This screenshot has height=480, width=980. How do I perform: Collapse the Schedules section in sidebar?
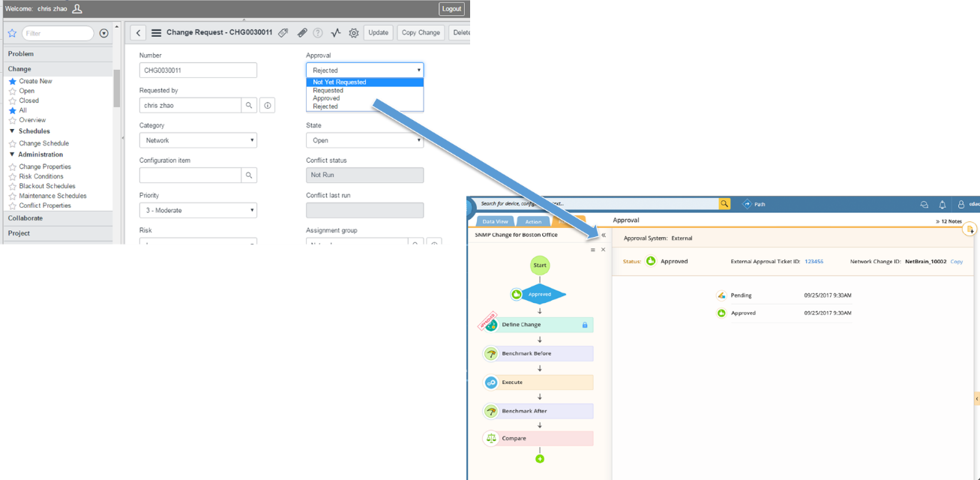pyautogui.click(x=12, y=131)
